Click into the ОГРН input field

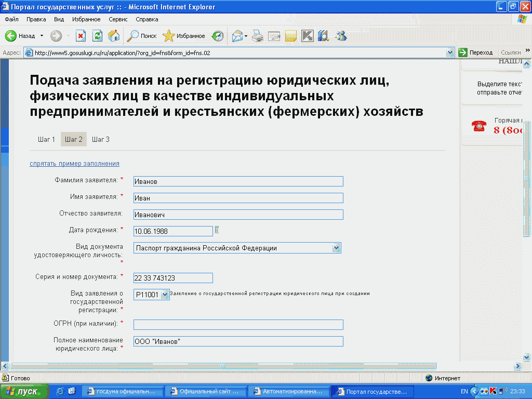[x=238, y=325]
